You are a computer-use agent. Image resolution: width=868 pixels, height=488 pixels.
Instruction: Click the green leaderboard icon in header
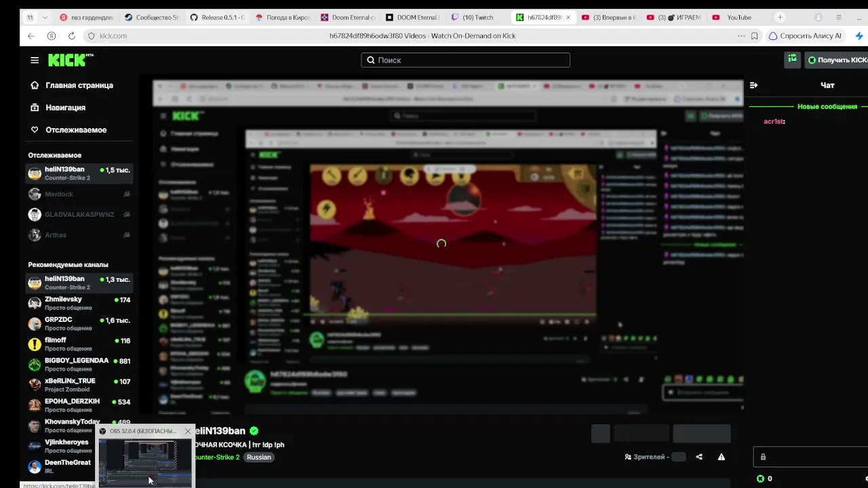pyautogui.click(x=792, y=60)
